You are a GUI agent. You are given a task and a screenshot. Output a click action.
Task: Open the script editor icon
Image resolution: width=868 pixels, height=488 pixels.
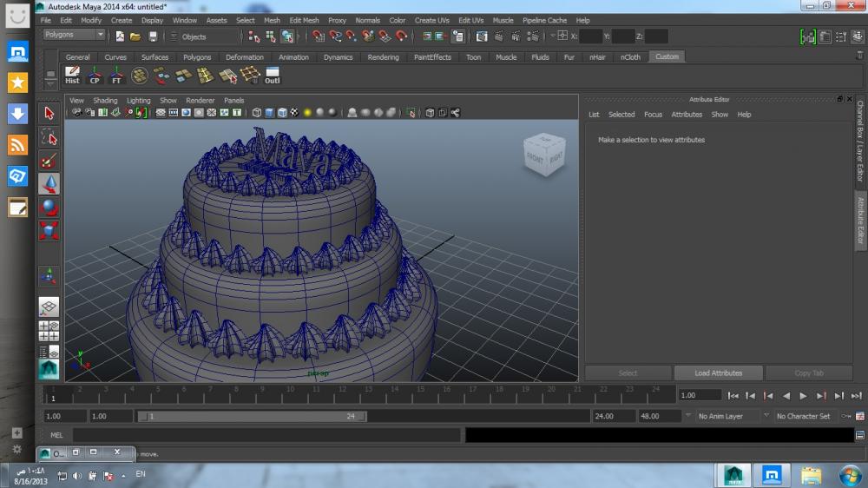pyautogui.click(x=859, y=435)
